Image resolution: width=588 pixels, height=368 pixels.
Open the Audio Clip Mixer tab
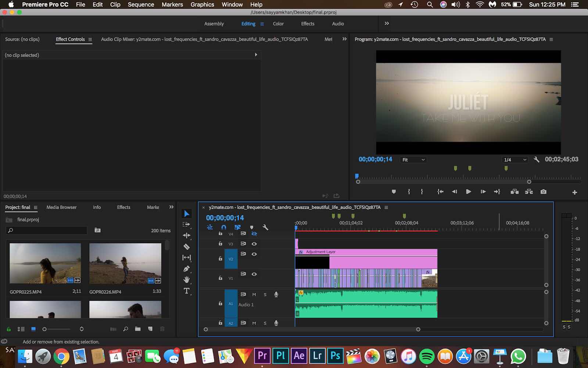coord(204,39)
